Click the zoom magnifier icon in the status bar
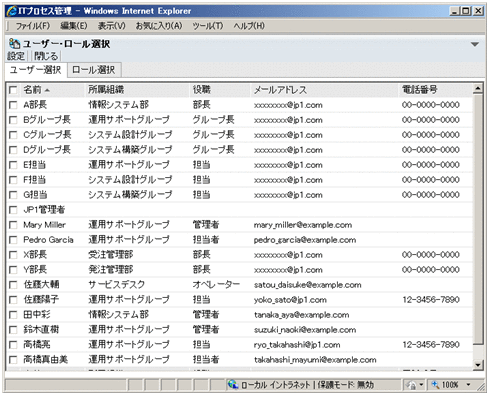The height and width of the screenshot is (397, 491). tap(435, 385)
